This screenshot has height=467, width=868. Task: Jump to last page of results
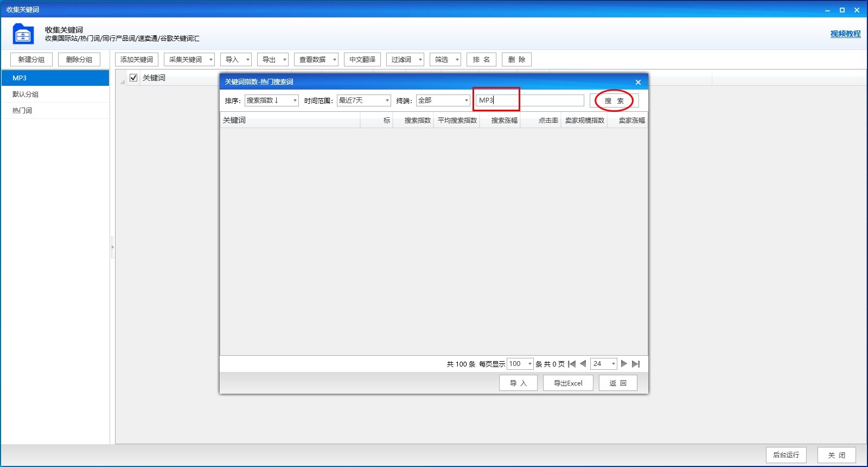pyautogui.click(x=636, y=364)
